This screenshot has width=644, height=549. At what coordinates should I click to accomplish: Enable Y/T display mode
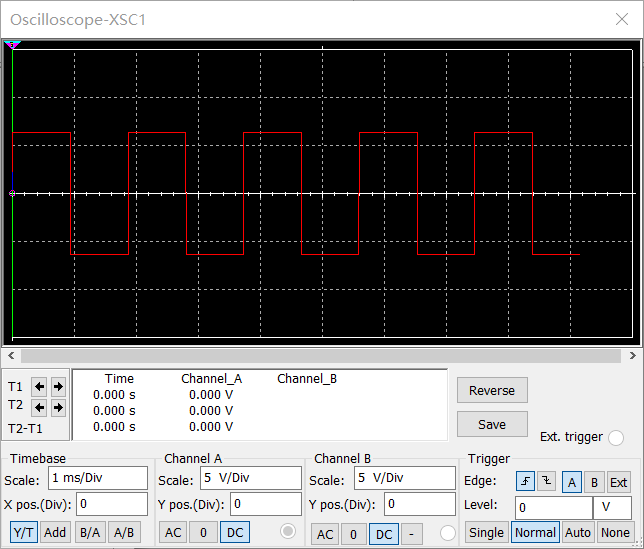(x=23, y=532)
